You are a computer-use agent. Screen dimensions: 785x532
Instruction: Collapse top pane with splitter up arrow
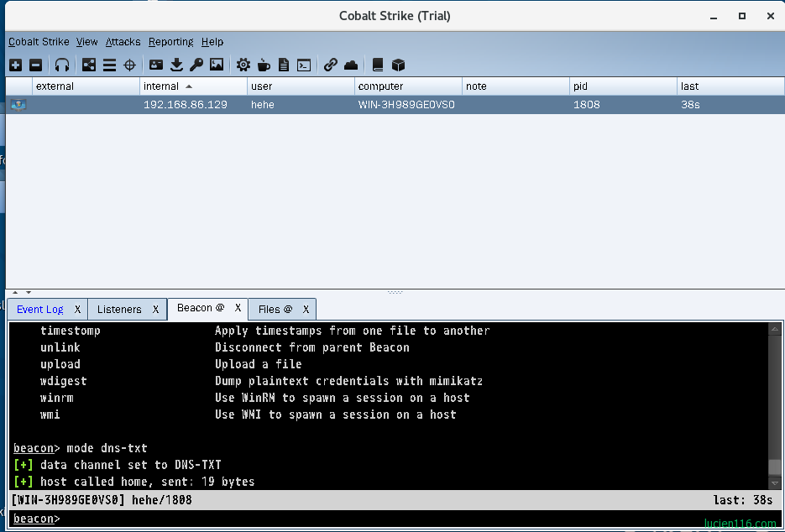tap(15, 292)
